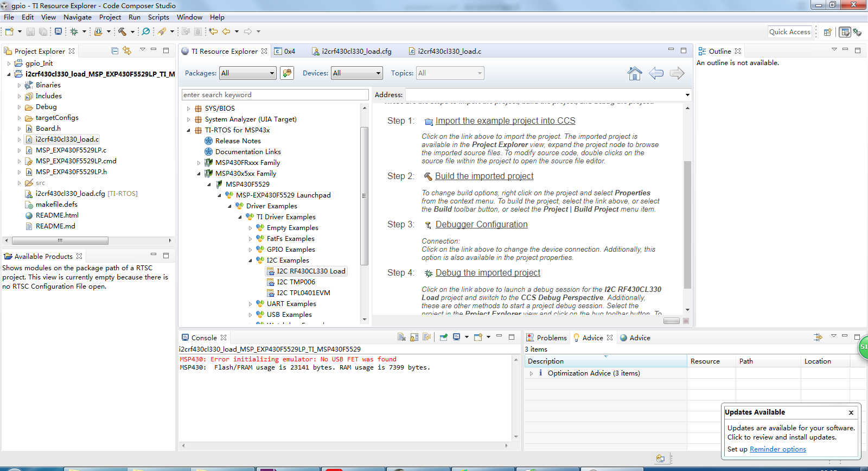This screenshot has width=868, height=471.
Task: Click Import the example project into CCS
Action: pos(505,121)
